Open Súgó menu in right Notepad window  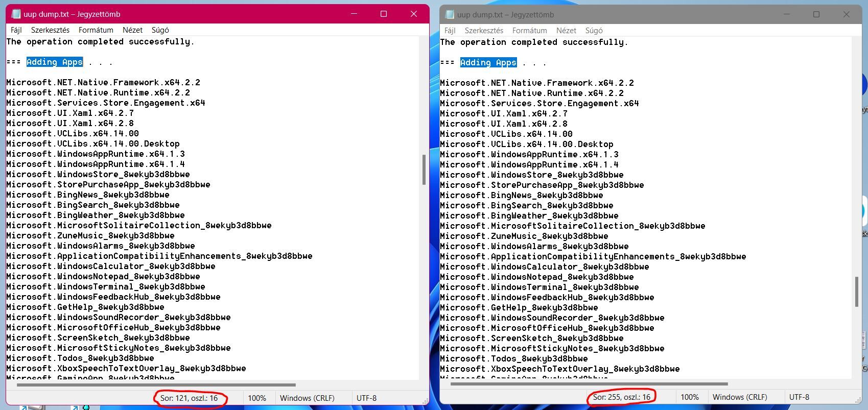coord(594,31)
